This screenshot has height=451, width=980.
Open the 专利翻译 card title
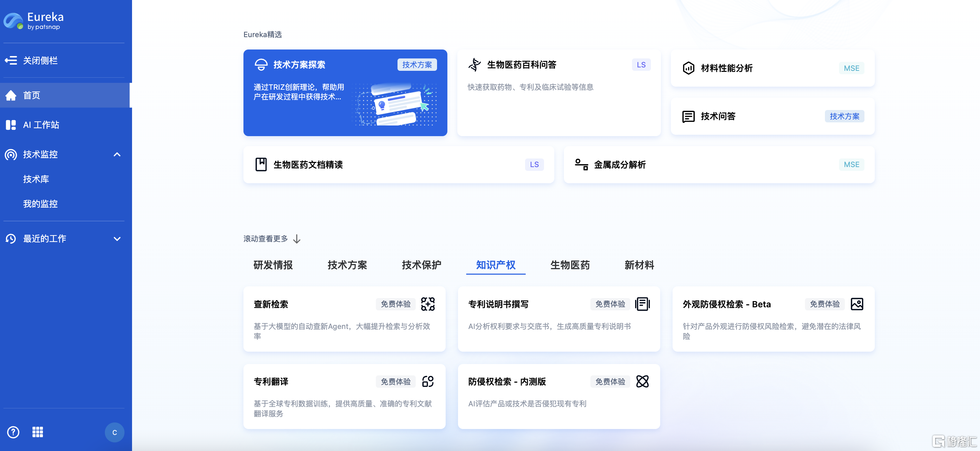[271, 382]
